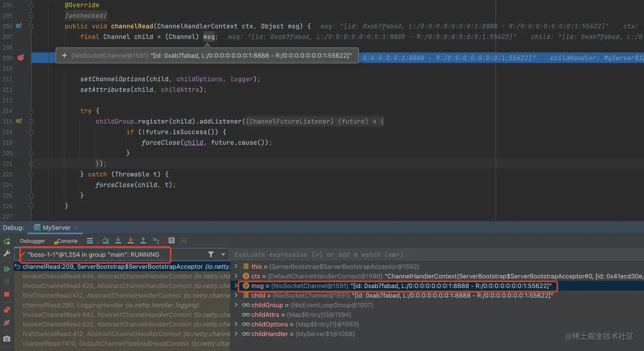Click the Run to Cursor icon

[x=156, y=241]
